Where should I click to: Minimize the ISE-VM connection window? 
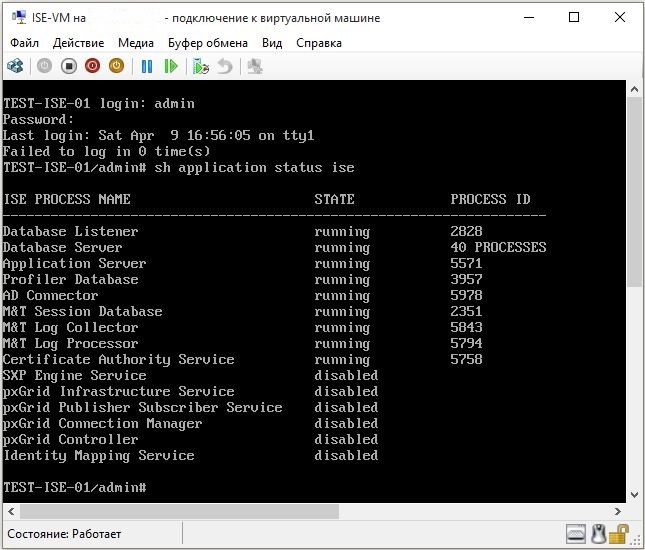coord(529,17)
